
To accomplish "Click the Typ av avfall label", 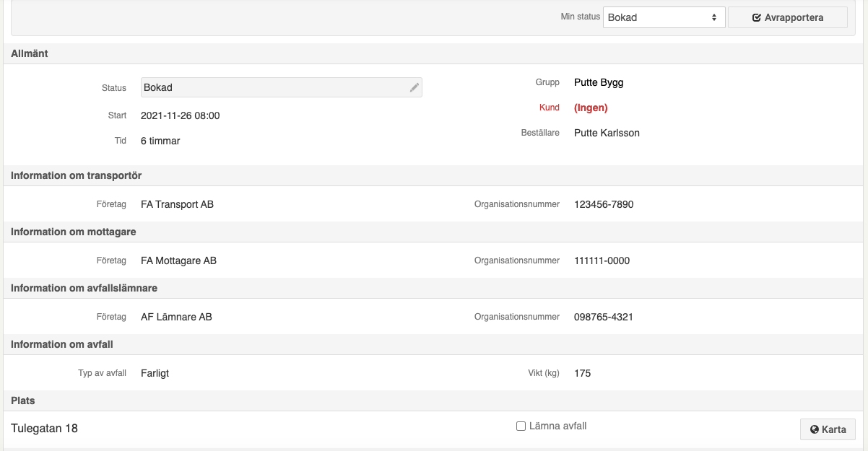I will [102, 373].
